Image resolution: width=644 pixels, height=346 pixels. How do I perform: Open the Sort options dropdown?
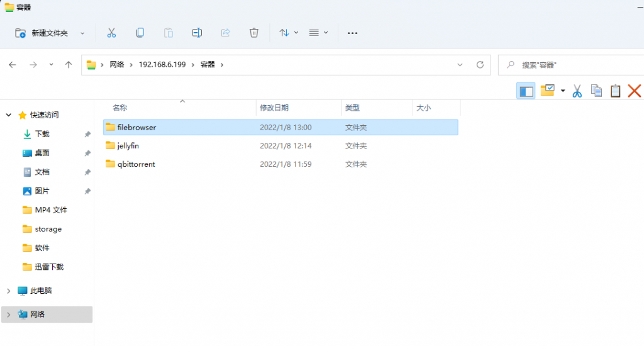tap(289, 33)
